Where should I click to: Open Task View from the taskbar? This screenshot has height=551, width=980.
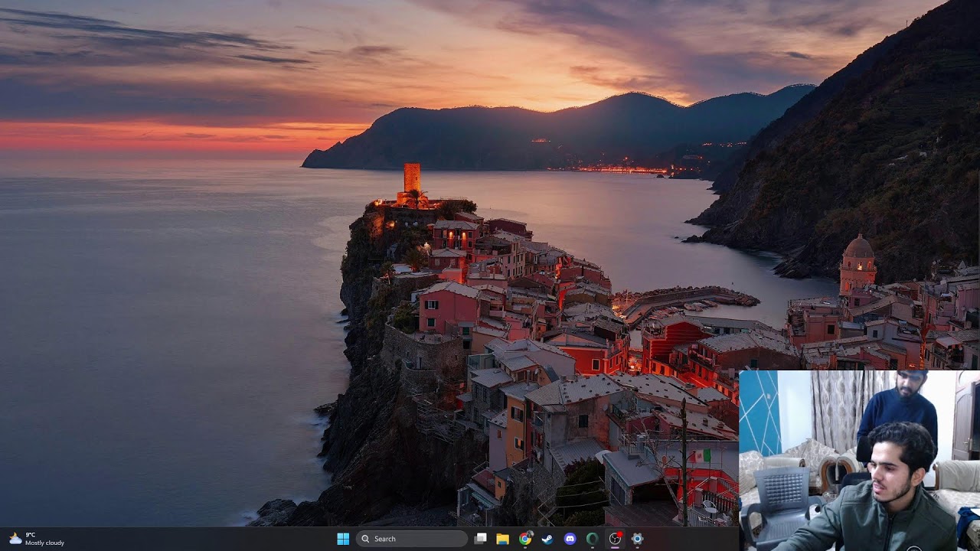pos(480,539)
